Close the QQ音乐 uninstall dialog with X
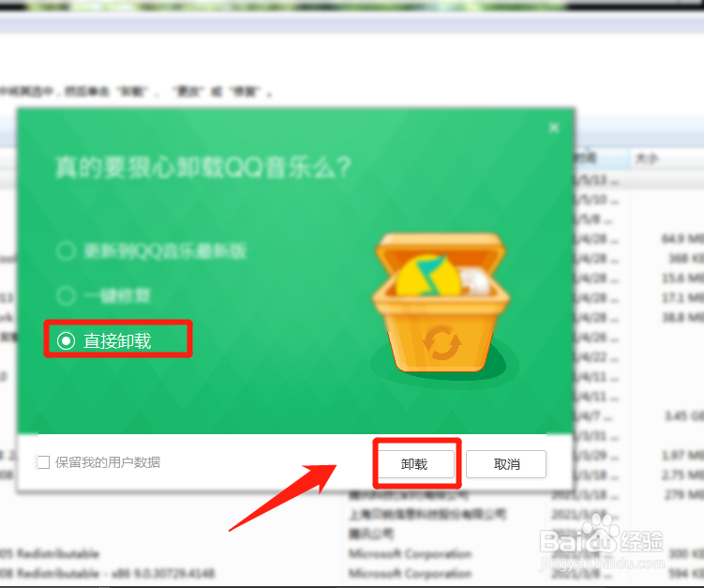The width and height of the screenshot is (704, 588). click(554, 128)
